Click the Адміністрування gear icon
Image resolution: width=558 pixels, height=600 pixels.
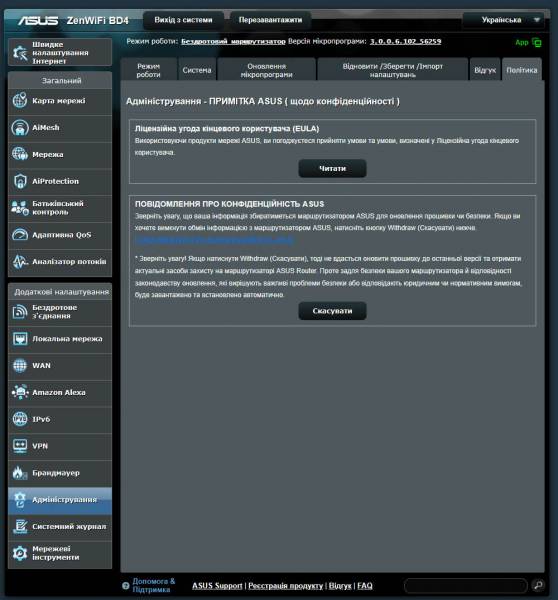point(20,499)
